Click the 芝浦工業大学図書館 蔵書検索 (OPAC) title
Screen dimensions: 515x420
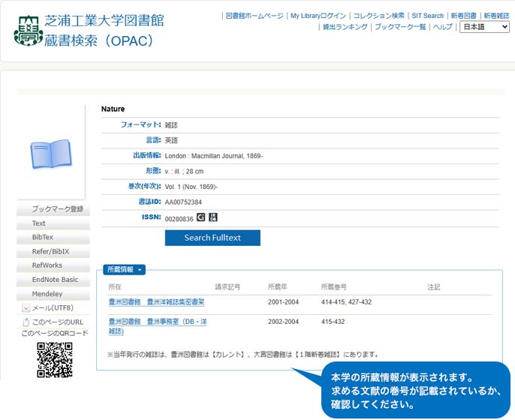click(x=104, y=31)
